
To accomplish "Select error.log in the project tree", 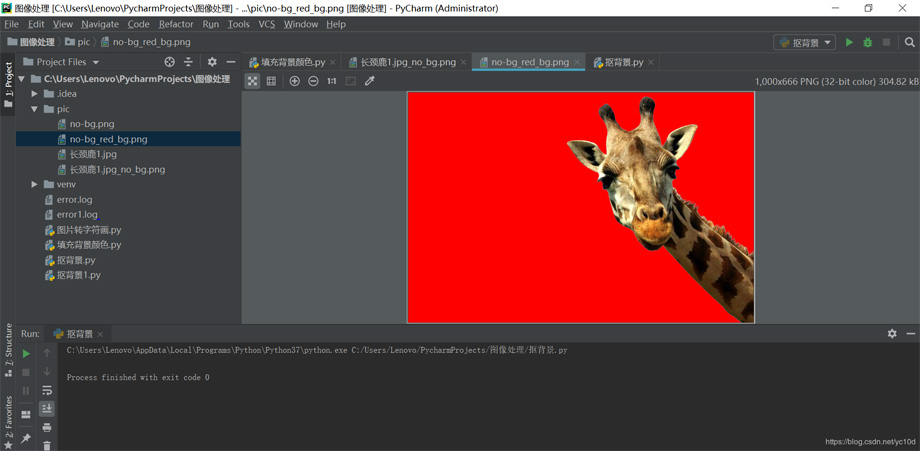I will (74, 200).
